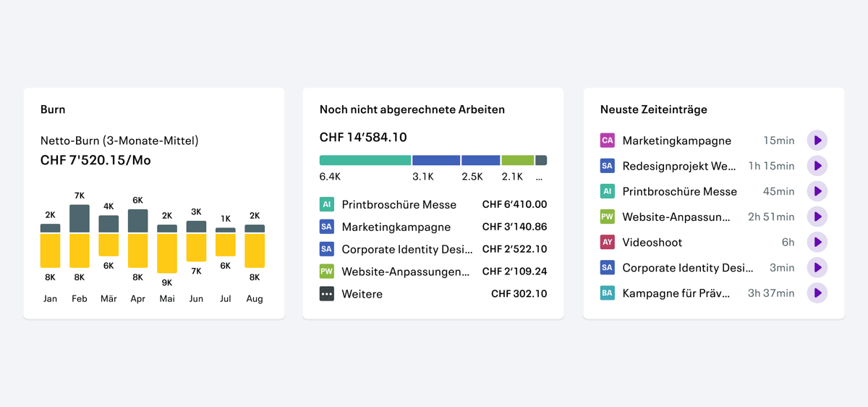868x407 pixels.
Task: Start timer for Redesignprojekt We… entry
Action: 817,166
